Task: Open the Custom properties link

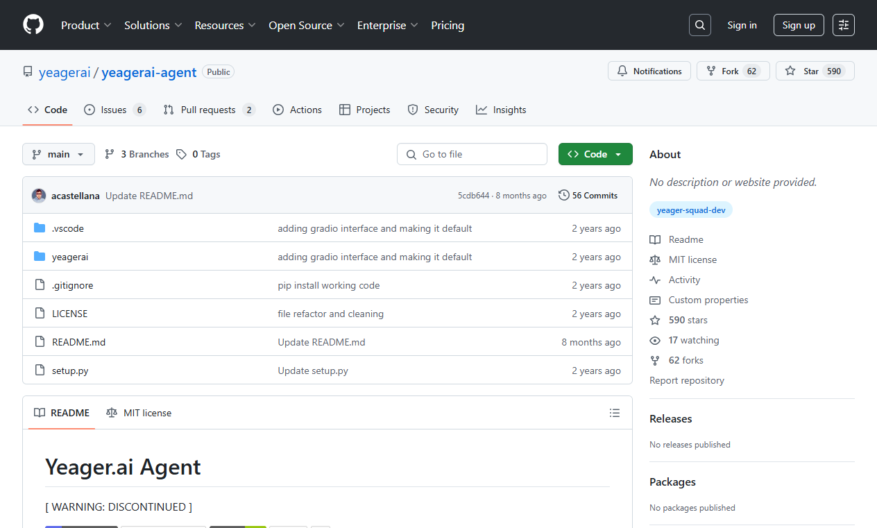Action: (708, 300)
